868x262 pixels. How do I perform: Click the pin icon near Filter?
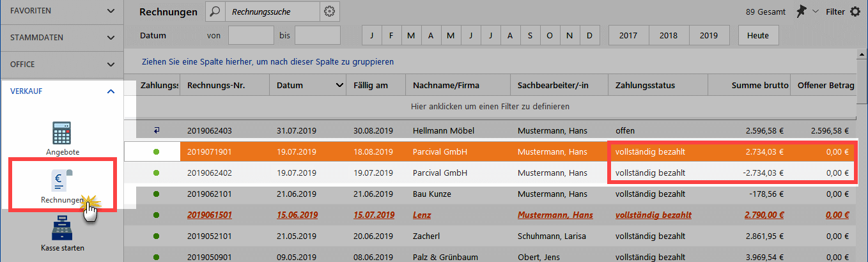(x=802, y=12)
